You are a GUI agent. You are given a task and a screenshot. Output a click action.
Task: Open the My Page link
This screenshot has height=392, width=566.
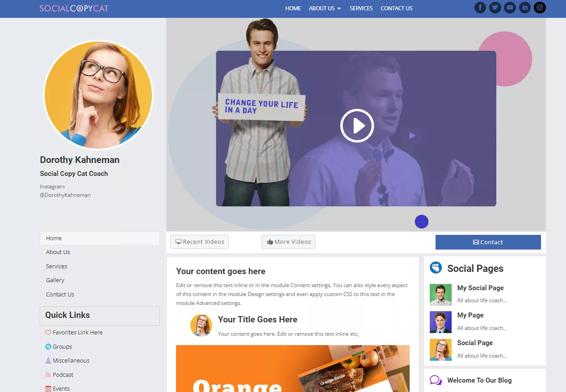470,315
